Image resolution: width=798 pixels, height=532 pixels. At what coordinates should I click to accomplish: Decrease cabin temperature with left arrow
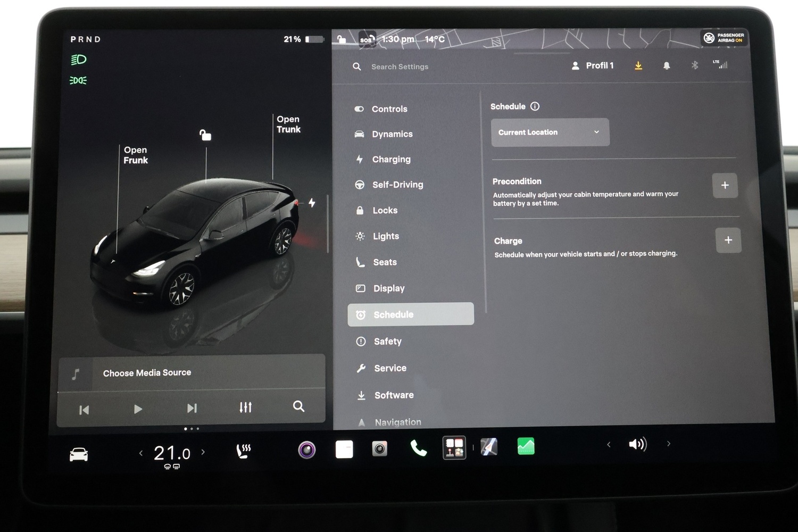[x=141, y=453]
